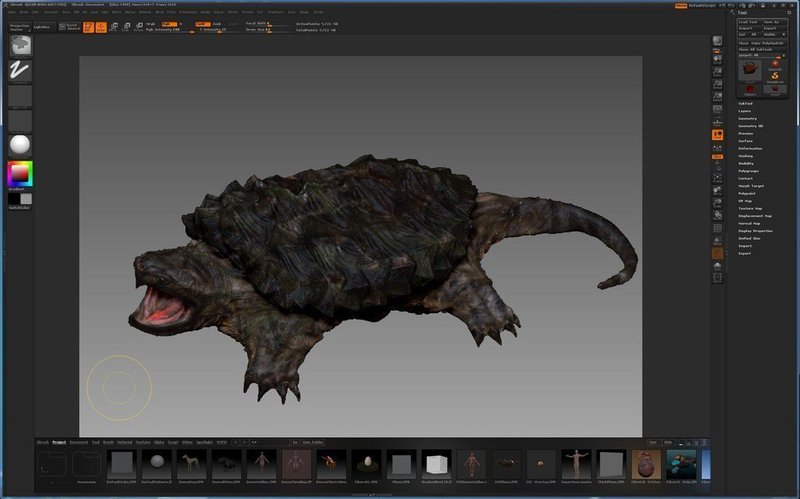Adjust the Draw Size slider
The height and width of the screenshot is (499, 800).
[269, 30]
